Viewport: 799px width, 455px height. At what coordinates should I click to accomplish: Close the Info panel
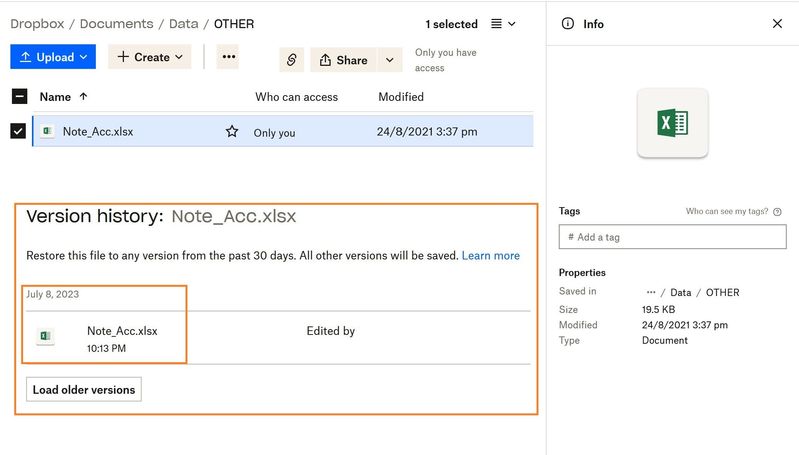(777, 24)
